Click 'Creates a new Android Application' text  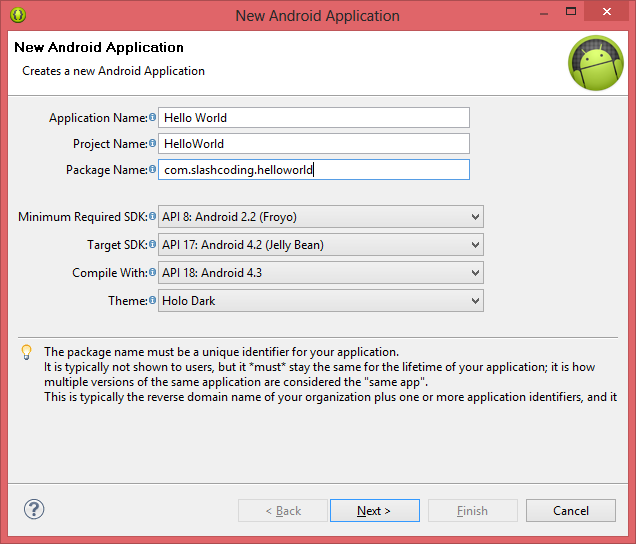[114, 71]
